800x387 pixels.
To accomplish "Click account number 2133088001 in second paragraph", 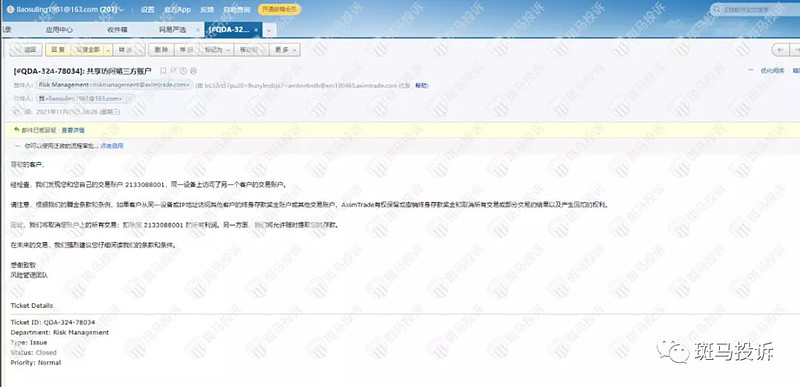I will coord(146,185).
